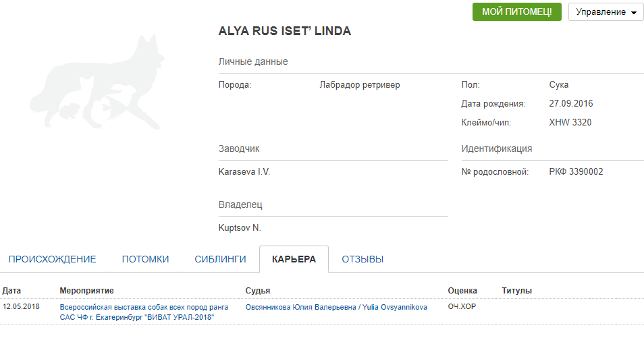Click the Судья column header
The height and width of the screenshot is (338, 644).
coord(258,291)
